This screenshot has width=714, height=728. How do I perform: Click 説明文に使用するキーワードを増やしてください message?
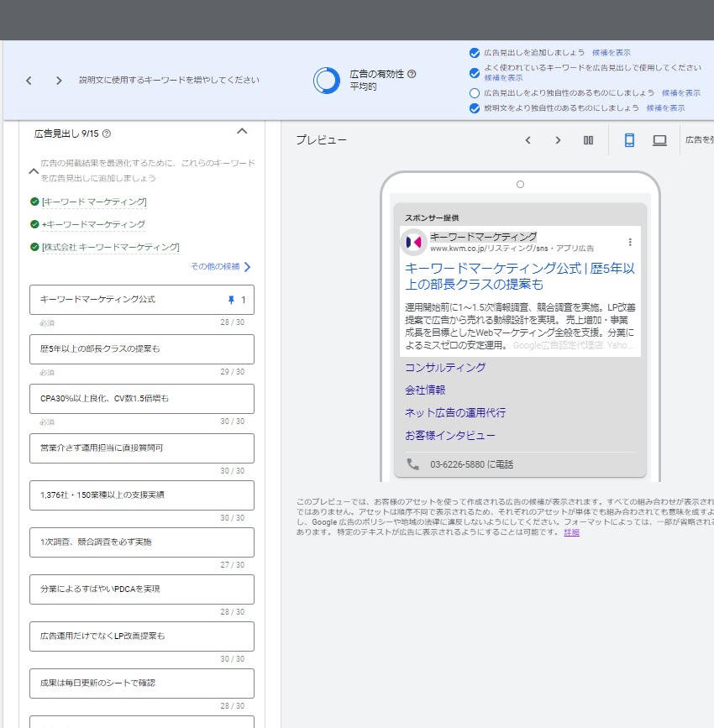pos(169,81)
